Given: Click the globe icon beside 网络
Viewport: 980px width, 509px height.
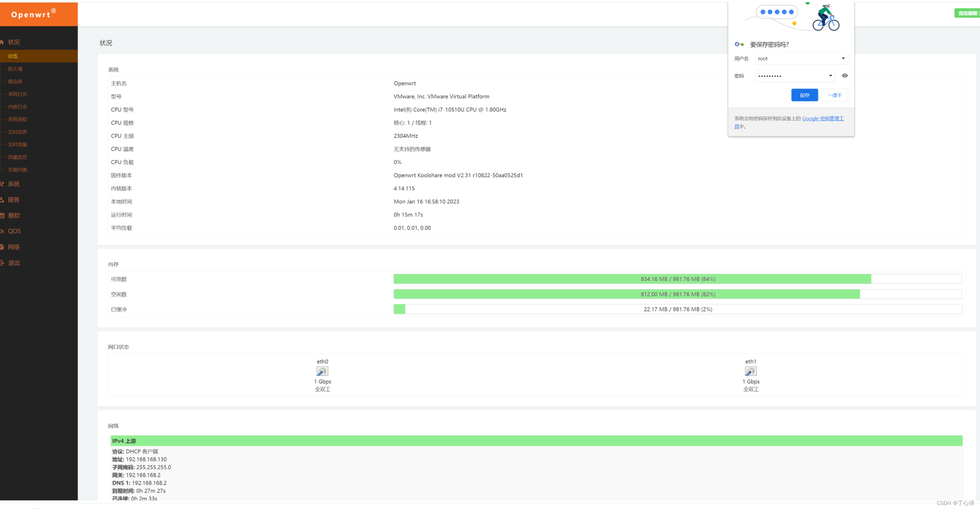Looking at the screenshot, I should point(2,247).
